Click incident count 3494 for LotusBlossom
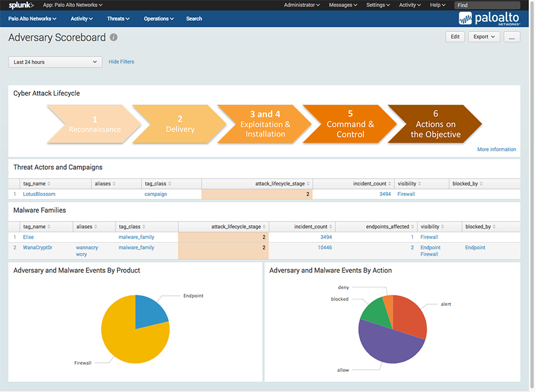 pyautogui.click(x=385, y=194)
